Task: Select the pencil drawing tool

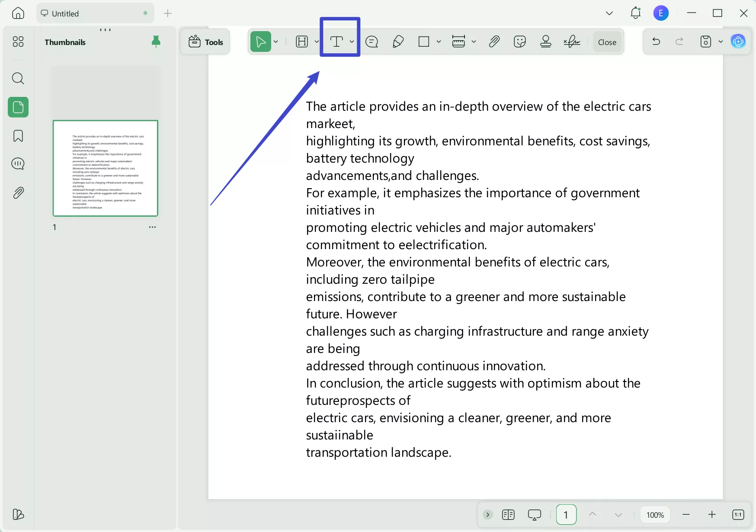Action: (x=398, y=42)
